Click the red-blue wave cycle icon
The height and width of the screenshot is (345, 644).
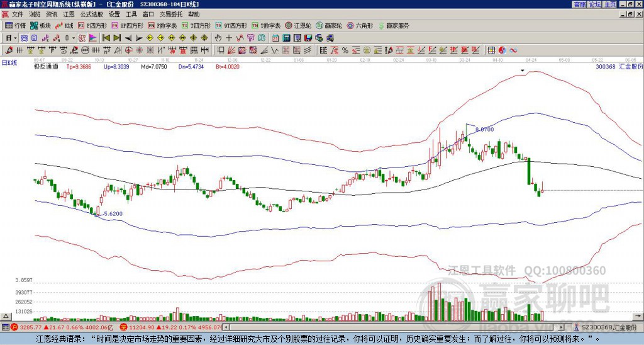[513, 50]
